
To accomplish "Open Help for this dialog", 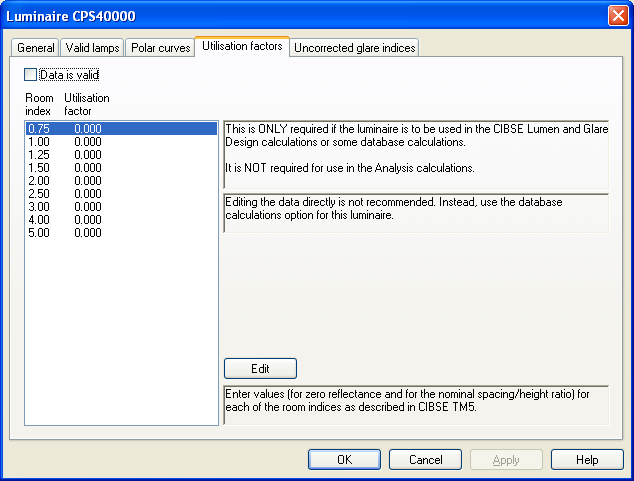I will [x=587, y=460].
